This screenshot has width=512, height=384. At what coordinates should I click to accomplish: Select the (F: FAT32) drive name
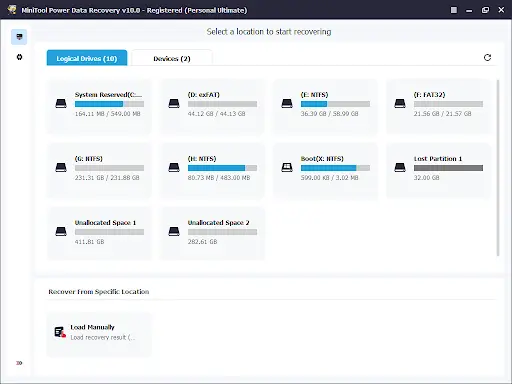tap(429, 95)
